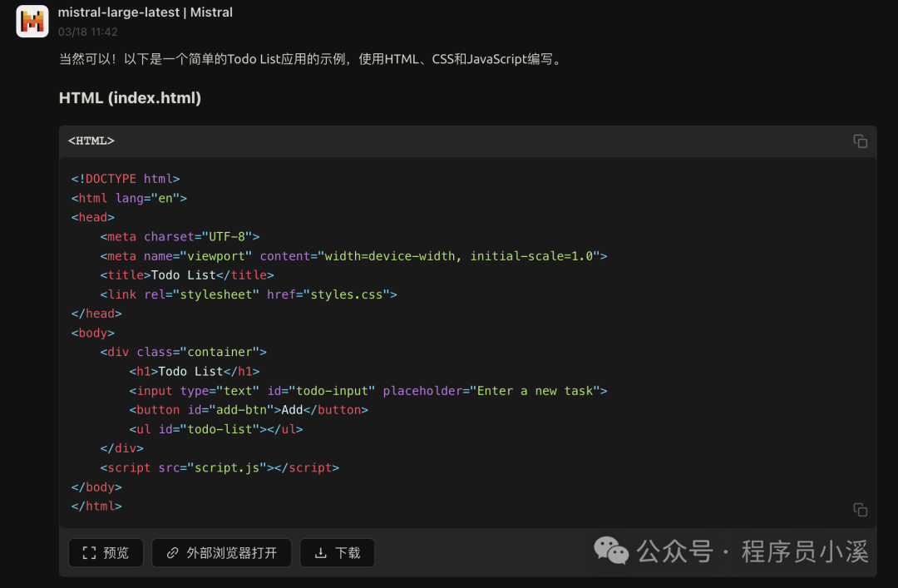Click the div class container line
This screenshot has height=588, width=898.
tap(183, 352)
